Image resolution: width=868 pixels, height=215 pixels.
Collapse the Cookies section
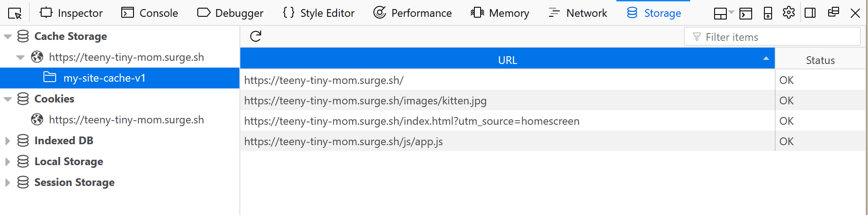[x=8, y=99]
